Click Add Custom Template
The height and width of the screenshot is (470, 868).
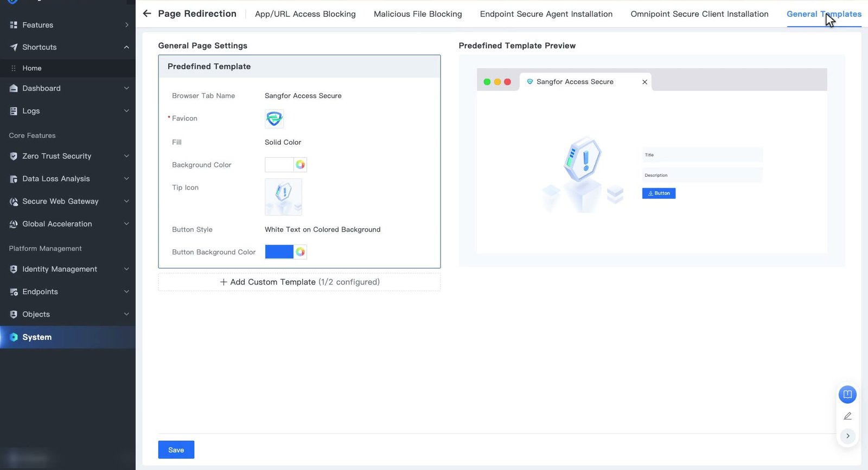(299, 282)
